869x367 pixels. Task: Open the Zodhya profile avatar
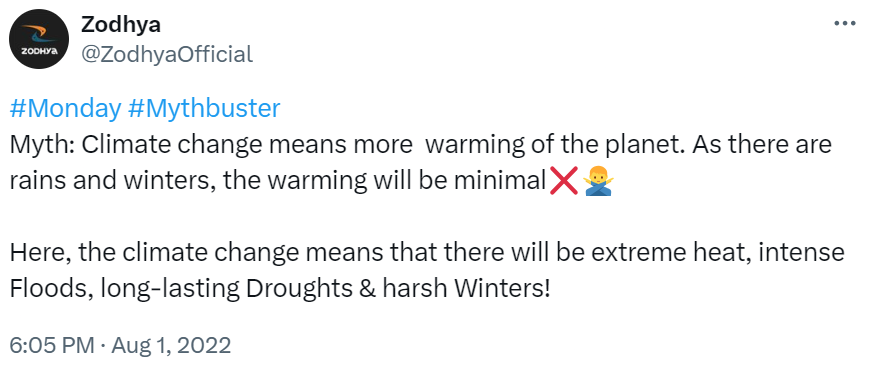(x=39, y=39)
